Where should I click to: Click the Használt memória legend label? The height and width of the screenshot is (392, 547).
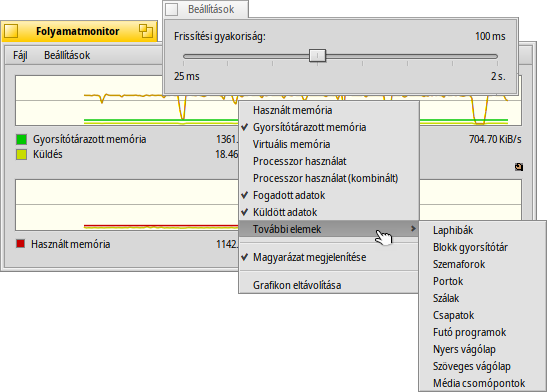point(70,244)
